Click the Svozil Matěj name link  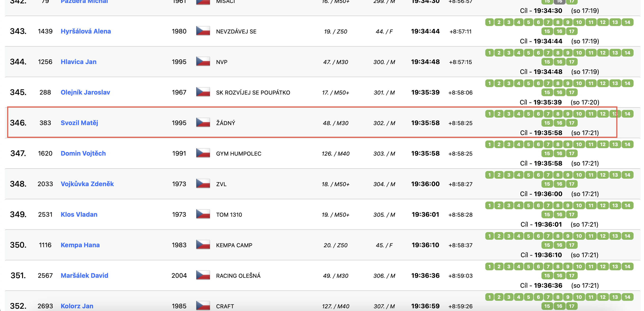pyautogui.click(x=79, y=123)
